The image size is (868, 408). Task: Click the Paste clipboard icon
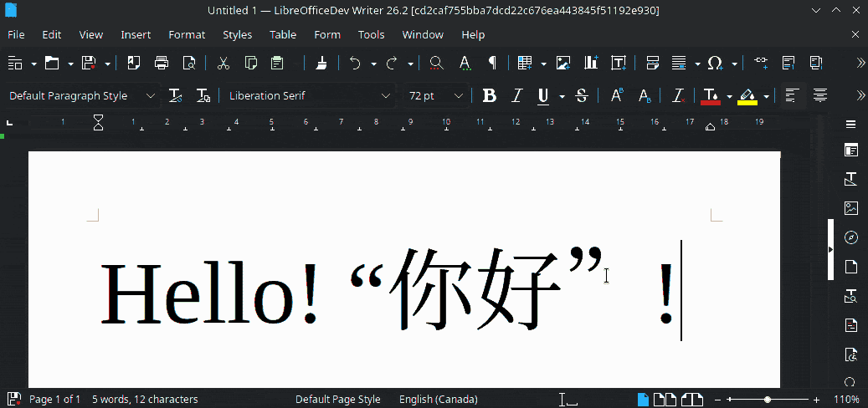click(277, 63)
